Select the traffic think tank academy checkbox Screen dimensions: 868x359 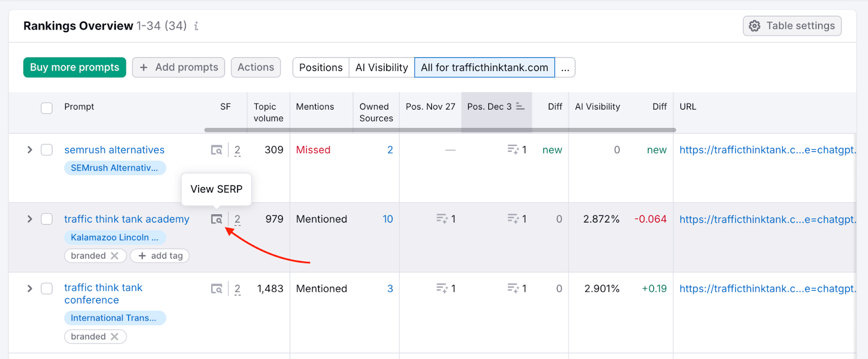pyautogui.click(x=47, y=219)
